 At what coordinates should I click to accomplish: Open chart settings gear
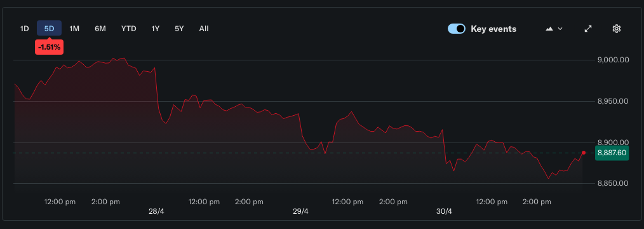tap(616, 29)
